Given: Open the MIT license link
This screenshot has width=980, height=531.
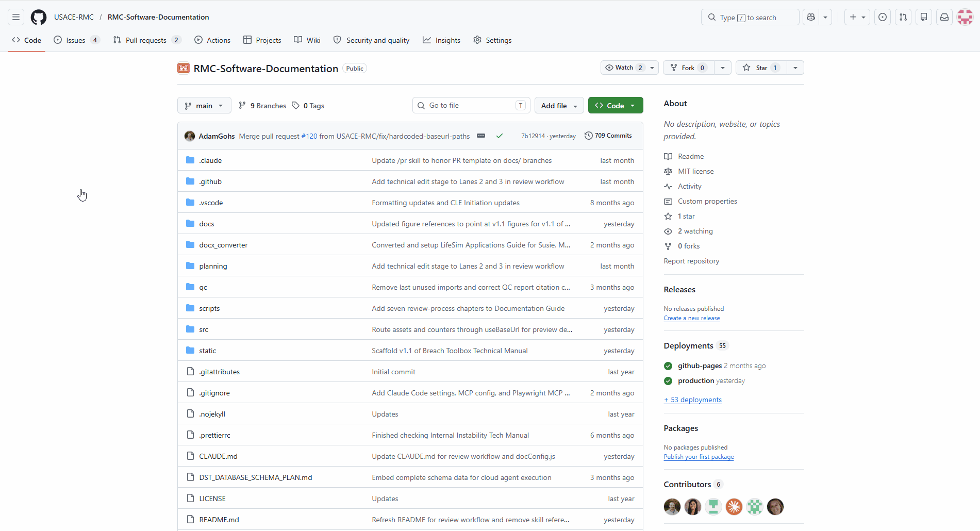Looking at the screenshot, I should tap(695, 171).
